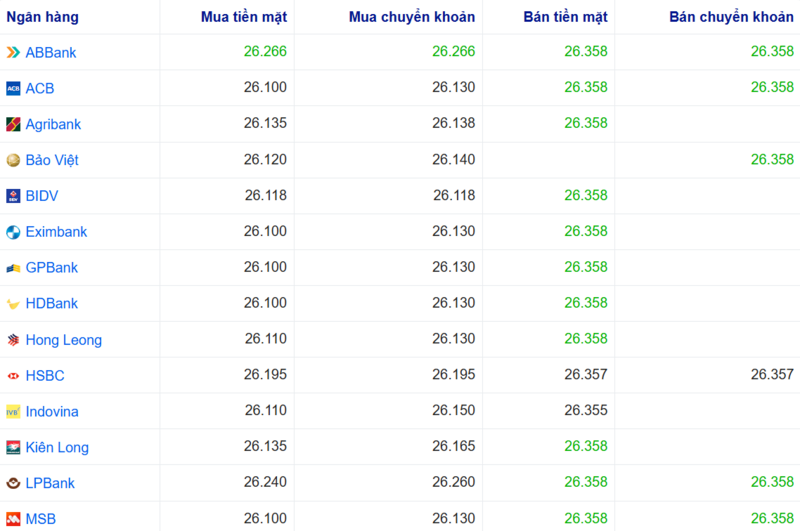Click HSBC's 26.357 Bán chuyển khoản rate
The width and height of the screenshot is (800, 531).
[772, 375]
